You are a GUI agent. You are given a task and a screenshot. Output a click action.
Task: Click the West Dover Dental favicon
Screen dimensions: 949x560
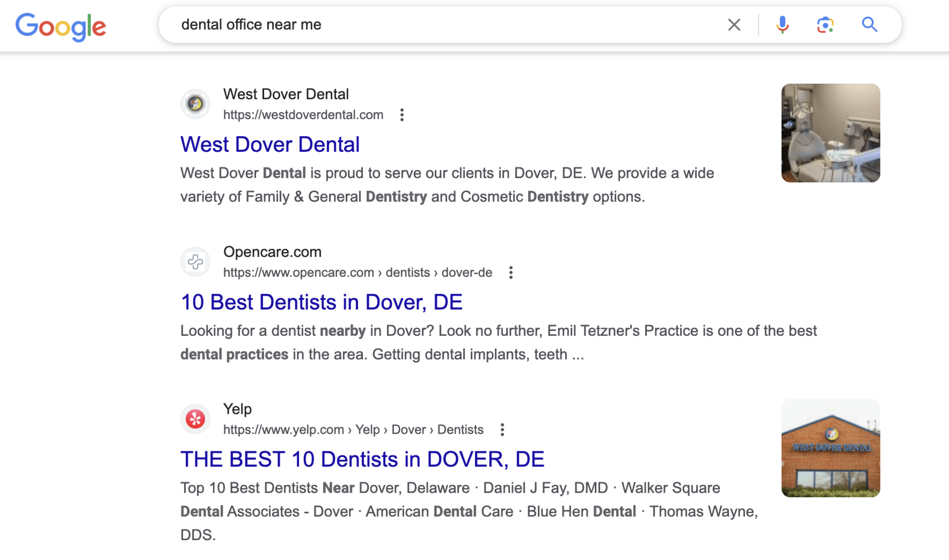point(195,104)
